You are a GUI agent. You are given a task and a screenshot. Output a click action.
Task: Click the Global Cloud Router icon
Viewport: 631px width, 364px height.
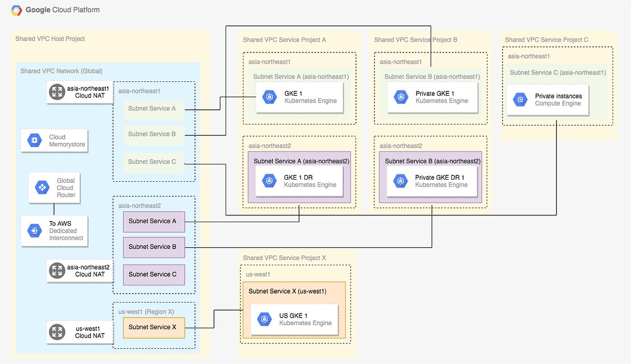pyautogui.click(x=41, y=188)
